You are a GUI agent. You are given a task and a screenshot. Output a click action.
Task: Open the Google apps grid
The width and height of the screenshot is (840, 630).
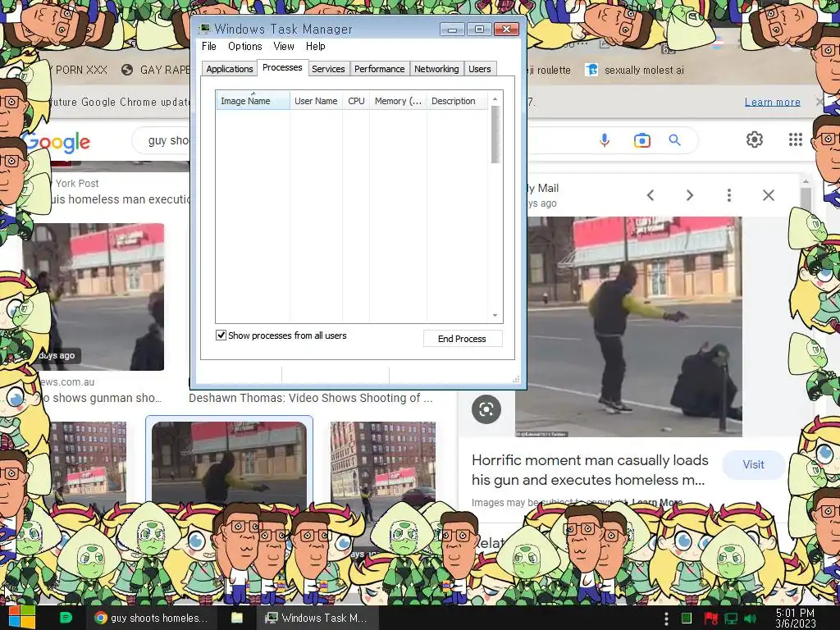point(796,139)
